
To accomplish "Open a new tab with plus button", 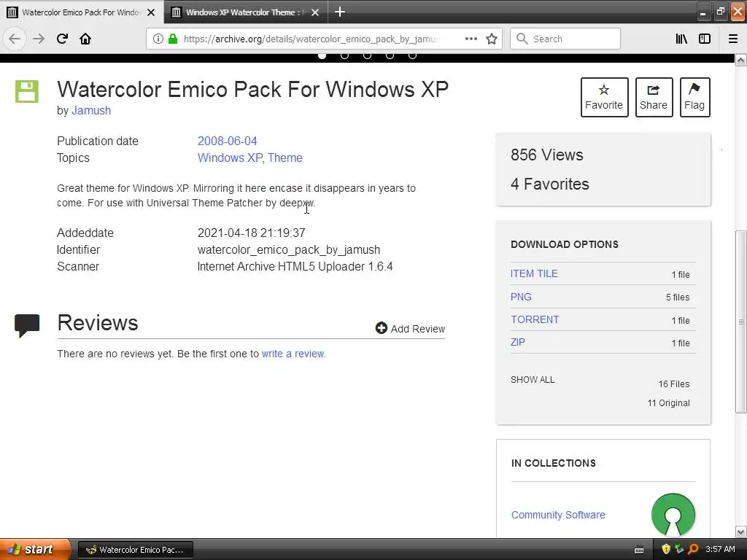I will pyautogui.click(x=340, y=12).
